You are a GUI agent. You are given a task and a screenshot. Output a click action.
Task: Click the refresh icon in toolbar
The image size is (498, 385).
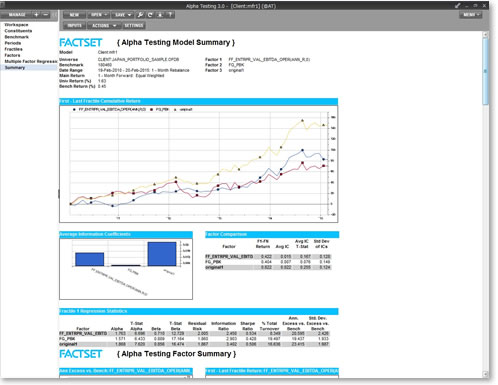(x=150, y=15)
